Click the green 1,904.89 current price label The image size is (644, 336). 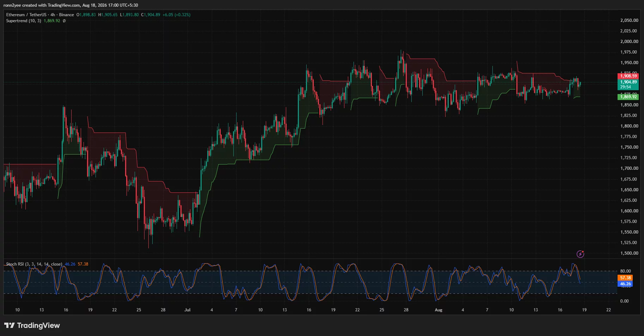tap(628, 82)
